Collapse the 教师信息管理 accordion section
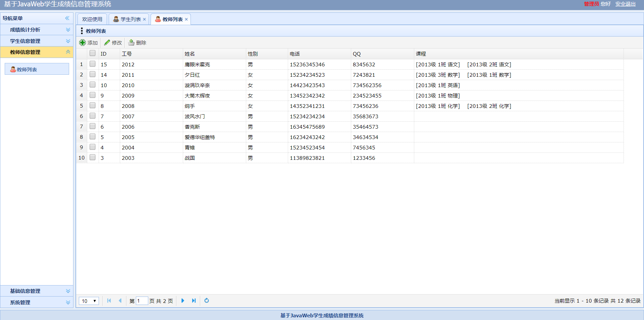Screen dimensions: 644x320 click(x=37, y=52)
